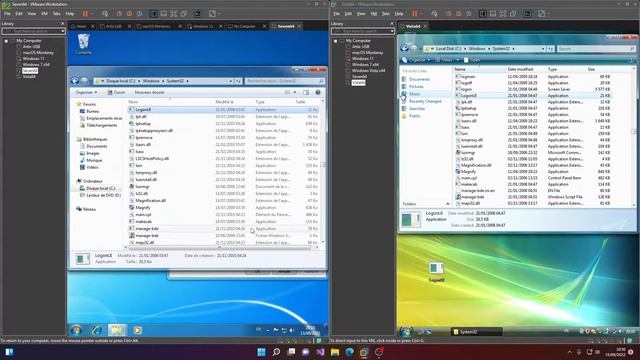Take a snapshot in right VMware toolbar
The width and height of the screenshot is (640, 360).
point(449,13)
